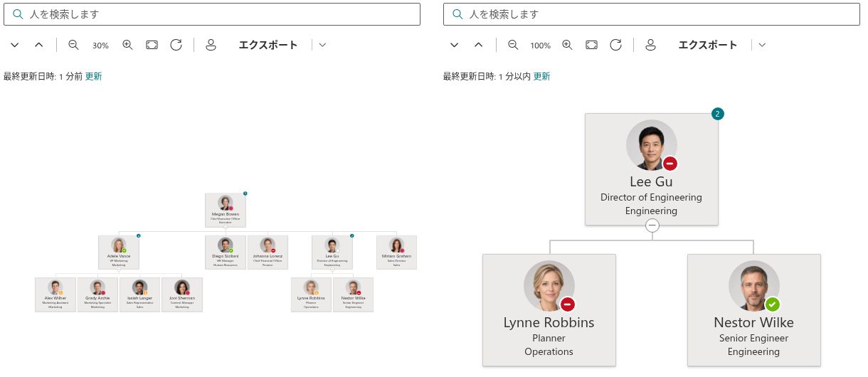Fit to screen in the 100% chart toolbar
This screenshot has height=377, width=868.
pos(592,45)
